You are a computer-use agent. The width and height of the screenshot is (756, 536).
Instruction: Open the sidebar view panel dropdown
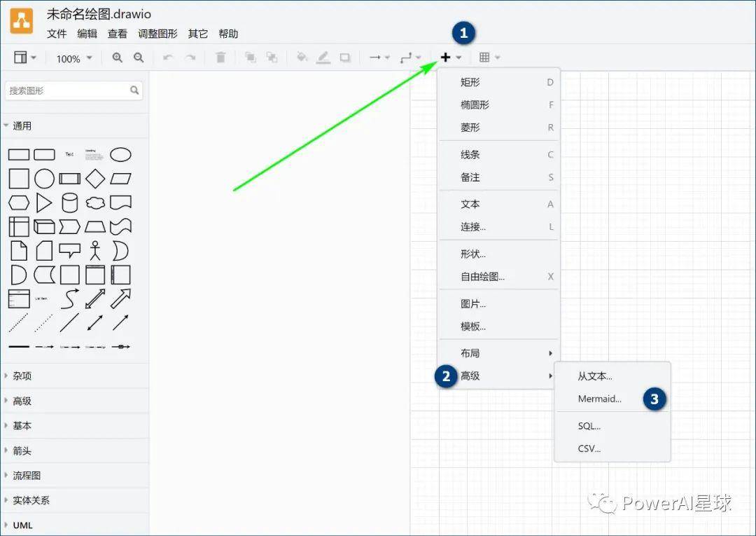coord(25,57)
